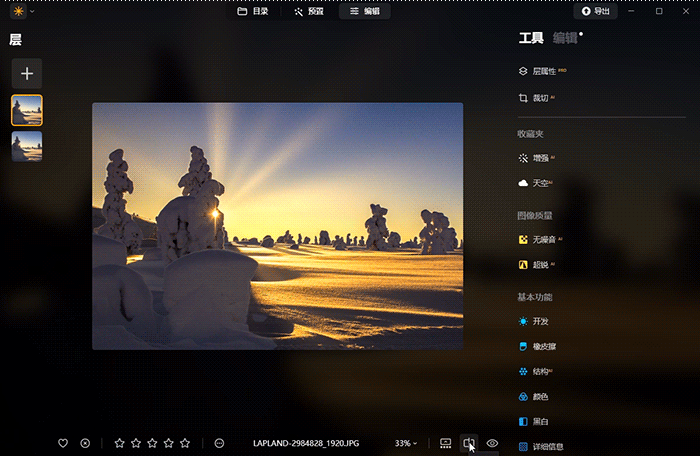Open the color label circle menu
Screen dimensions: 700x456
pyautogui.click(x=219, y=443)
